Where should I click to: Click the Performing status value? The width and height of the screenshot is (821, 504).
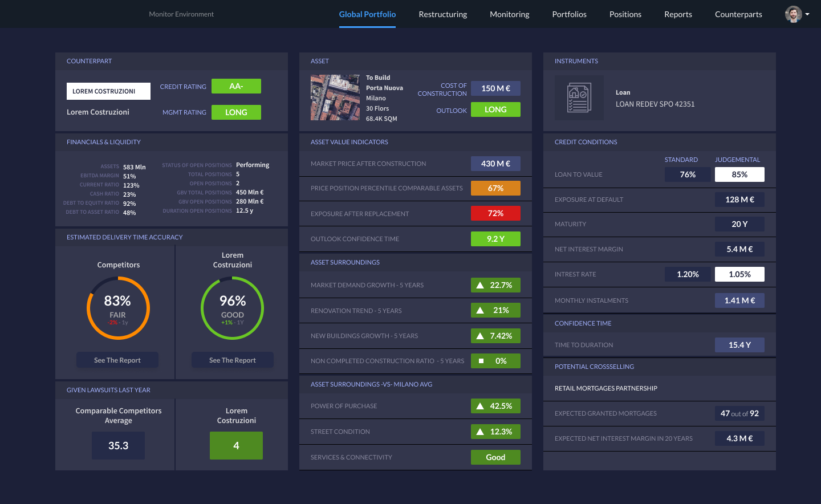pyautogui.click(x=253, y=165)
